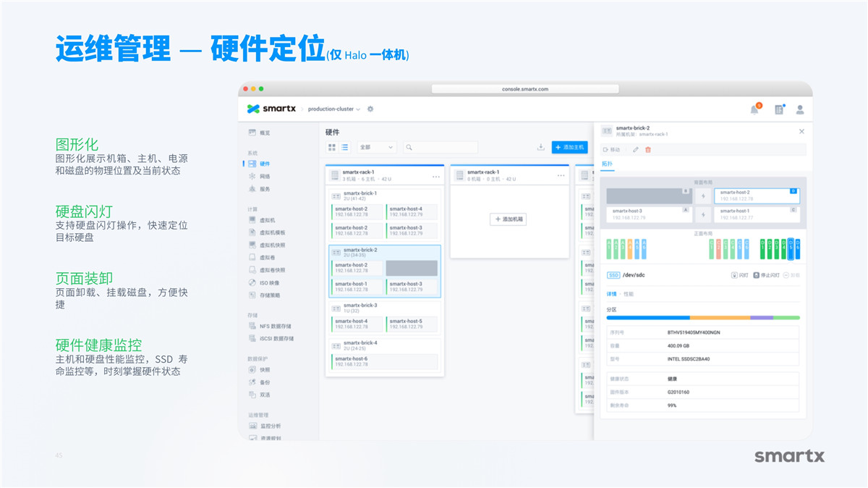Click the 添加机箱 button

click(509, 219)
